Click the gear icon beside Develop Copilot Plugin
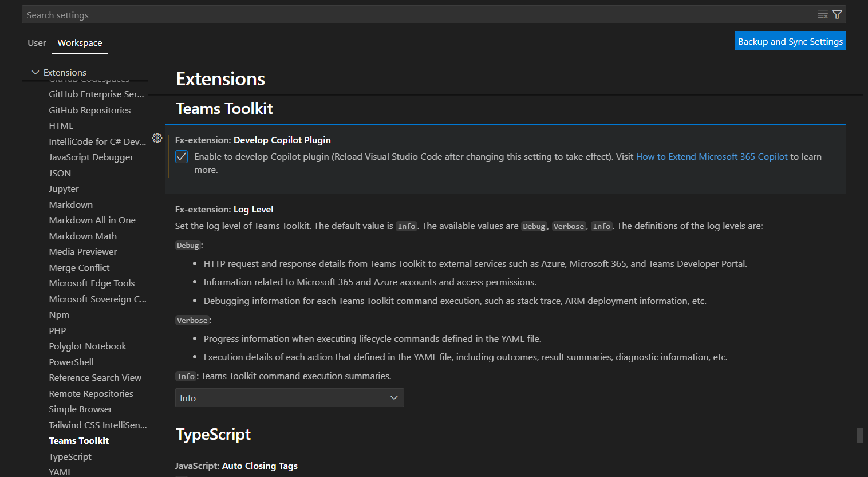868x477 pixels. click(157, 138)
